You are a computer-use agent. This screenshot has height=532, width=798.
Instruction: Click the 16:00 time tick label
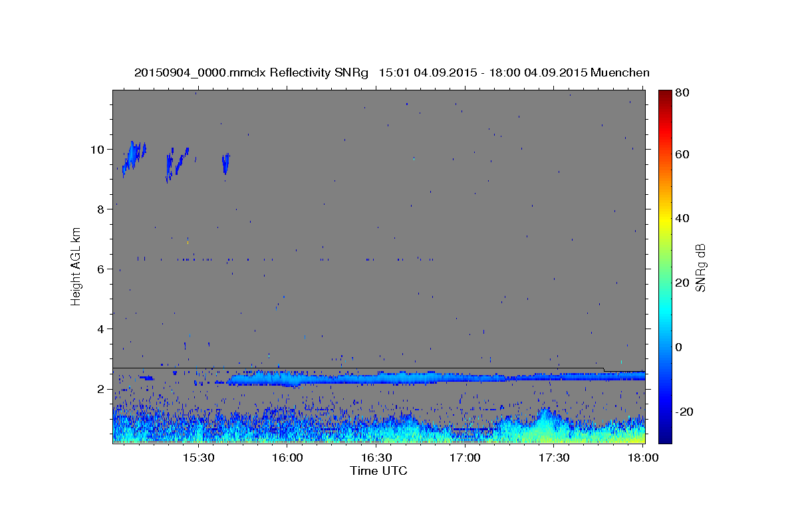[287, 458]
